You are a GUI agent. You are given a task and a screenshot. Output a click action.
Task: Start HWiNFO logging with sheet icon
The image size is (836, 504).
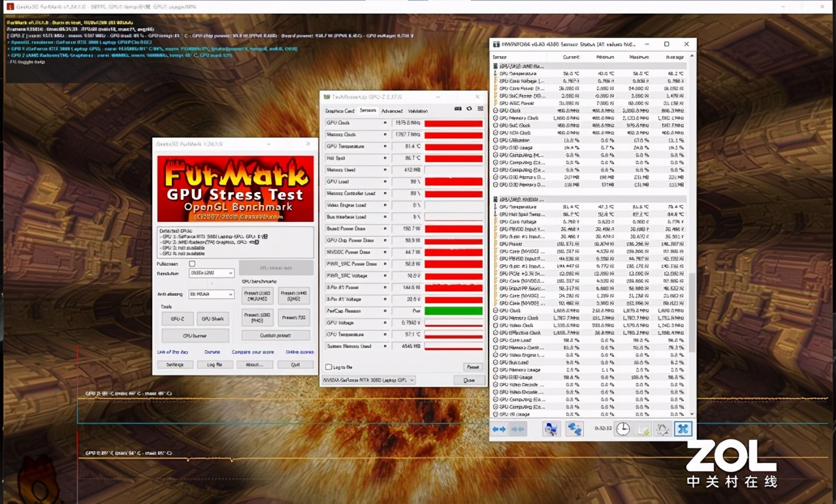(x=643, y=429)
